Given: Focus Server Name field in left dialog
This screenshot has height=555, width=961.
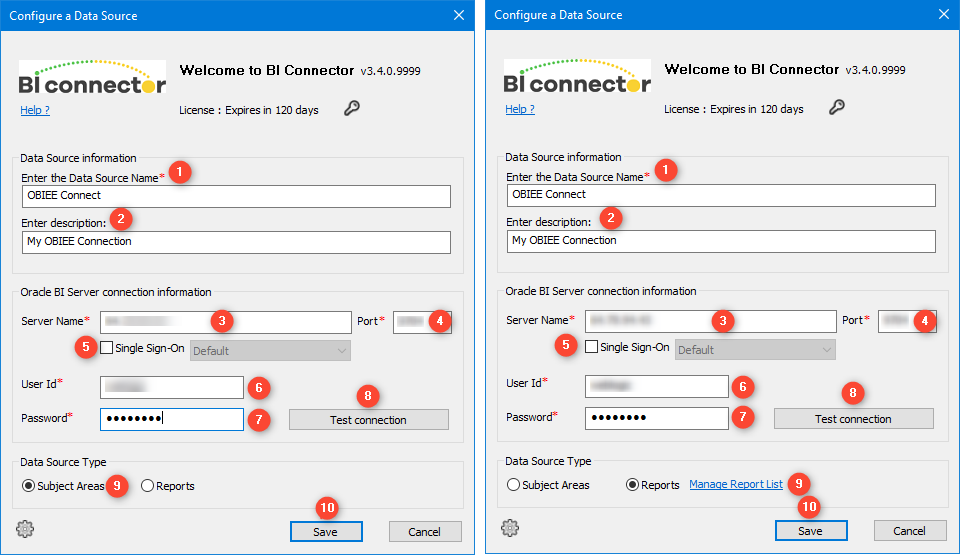Looking at the screenshot, I should tap(226, 322).
